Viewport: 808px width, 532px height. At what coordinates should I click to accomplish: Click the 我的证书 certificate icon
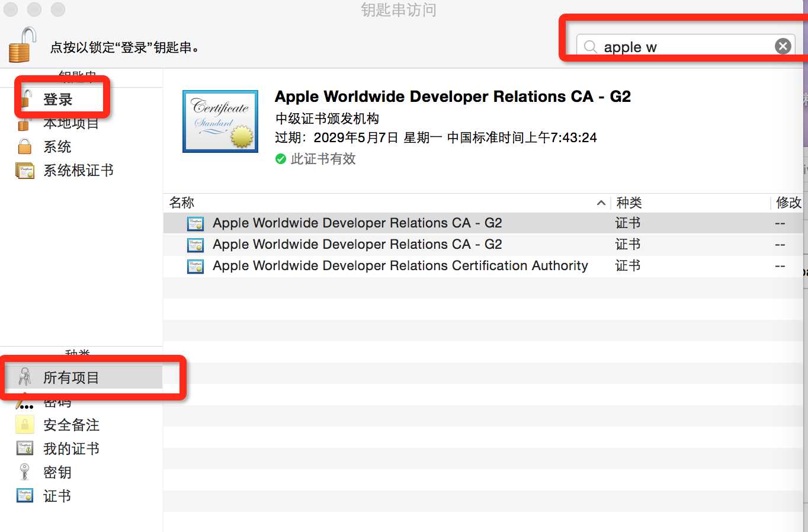tap(25, 448)
